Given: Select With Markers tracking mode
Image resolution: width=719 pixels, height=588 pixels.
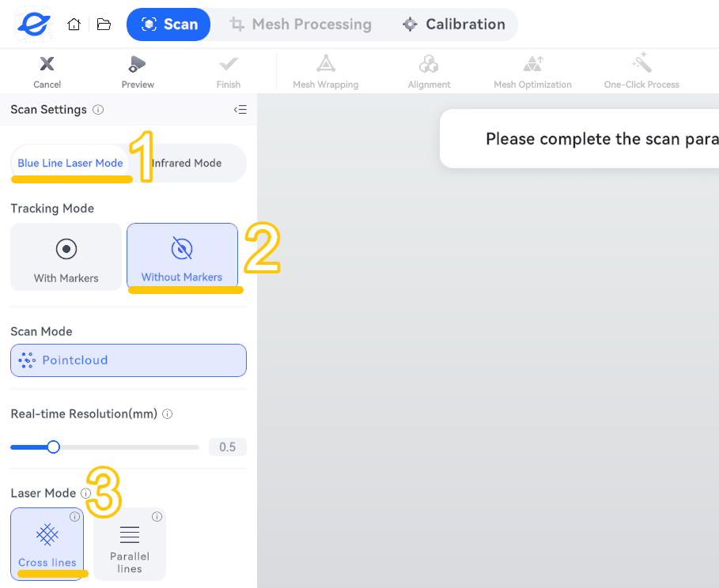Looking at the screenshot, I should (66, 257).
